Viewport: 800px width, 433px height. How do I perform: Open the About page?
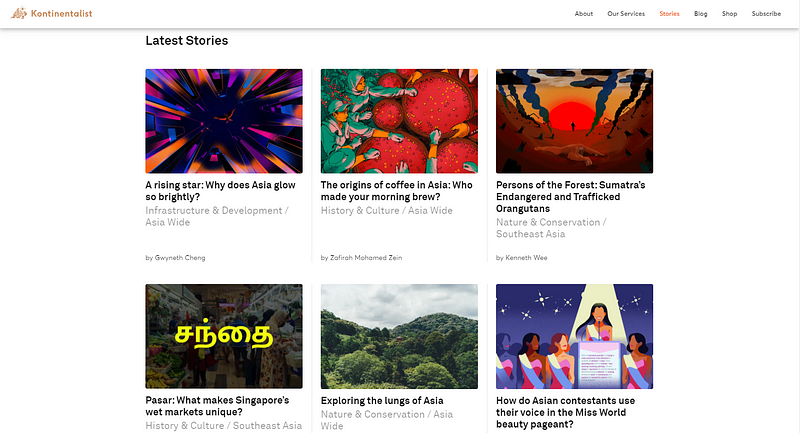[x=584, y=14]
